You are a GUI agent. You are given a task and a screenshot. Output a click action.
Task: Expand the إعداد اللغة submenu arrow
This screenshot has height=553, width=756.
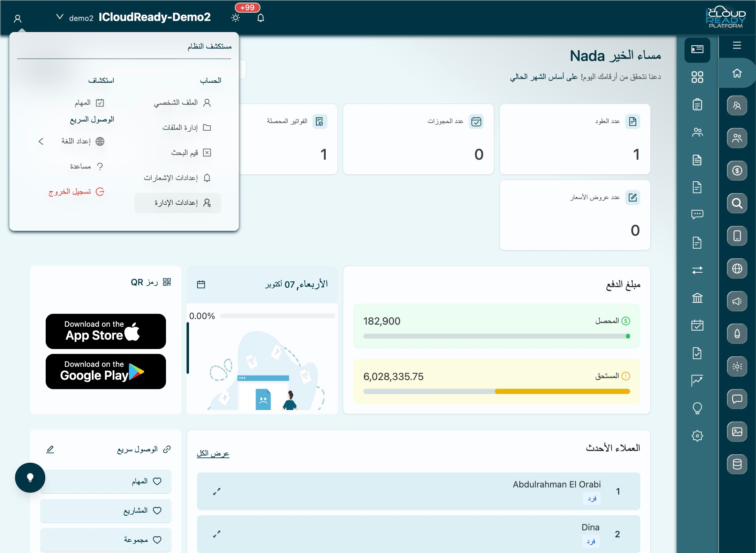[x=41, y=141]
